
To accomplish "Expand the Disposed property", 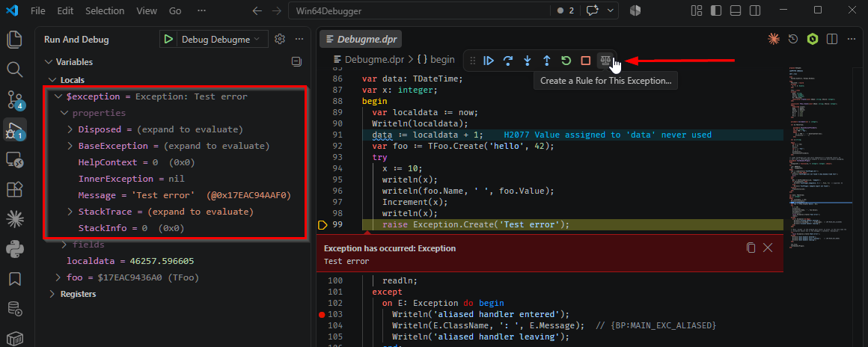I will coord(70,129).
